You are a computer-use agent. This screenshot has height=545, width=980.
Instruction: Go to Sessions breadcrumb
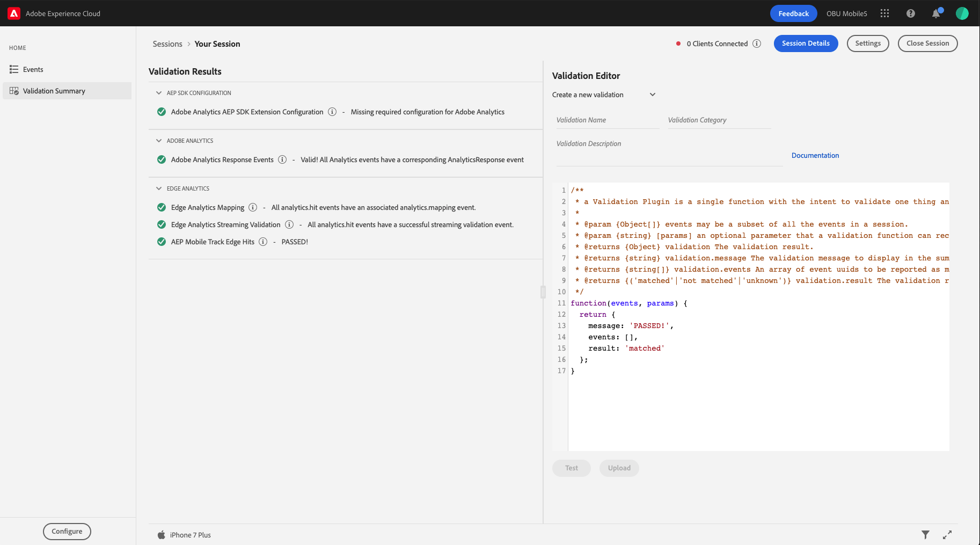click(x=167, y=44)
